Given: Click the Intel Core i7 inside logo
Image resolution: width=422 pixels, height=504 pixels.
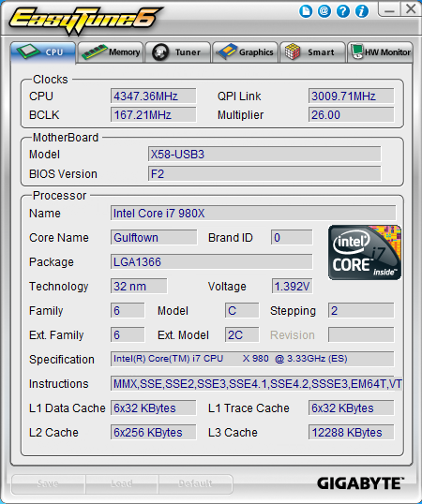Looking at the screenshot, I should tap(365, 252).
